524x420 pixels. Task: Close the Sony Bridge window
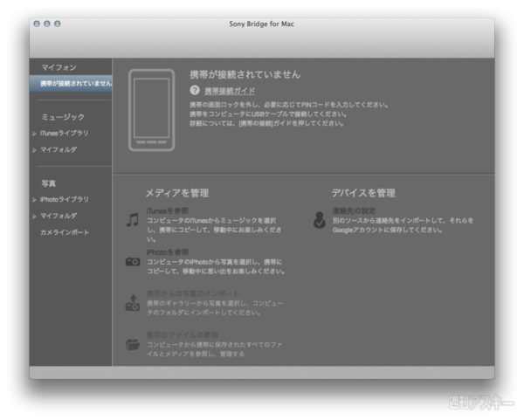click(x=37, y=24)
